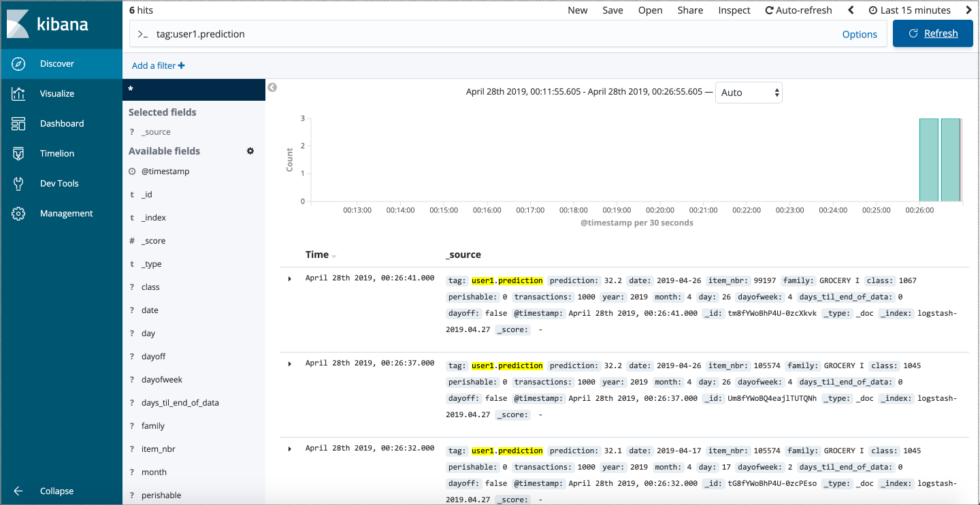
Task: Click the available fields gear icon
Action: click(250, 151)
